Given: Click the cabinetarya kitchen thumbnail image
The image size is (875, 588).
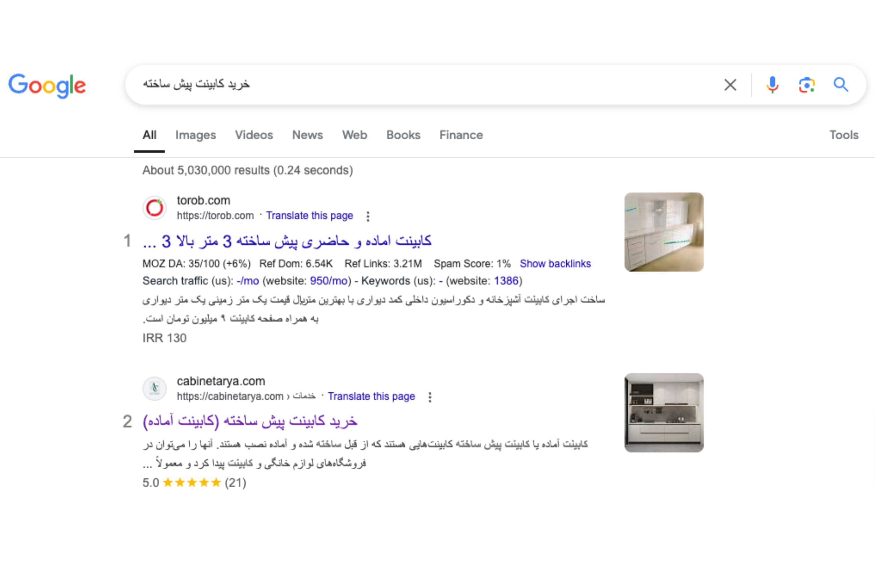Looking at the screenshot, I should point(664,413).
